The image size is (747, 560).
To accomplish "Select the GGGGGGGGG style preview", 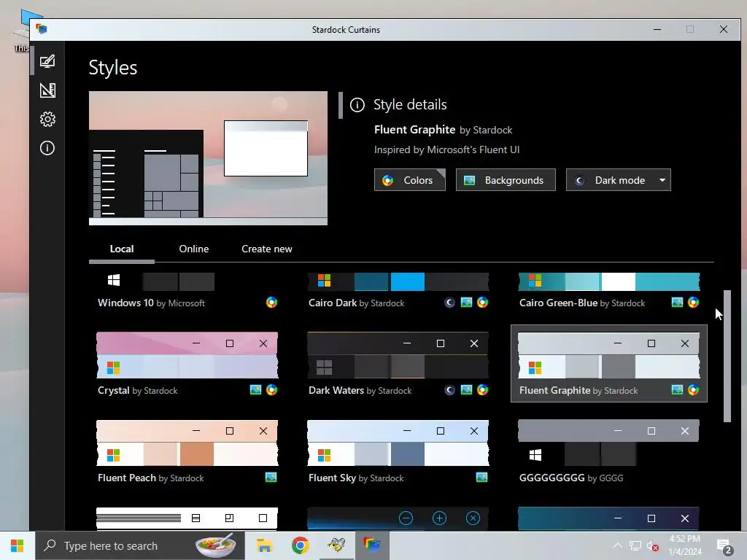I will [609, 443].
